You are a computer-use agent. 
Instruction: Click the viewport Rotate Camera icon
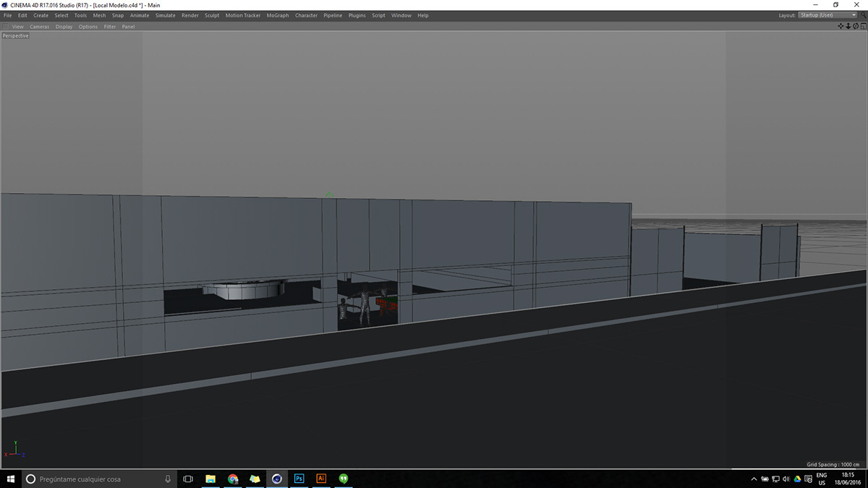[855, 26]
